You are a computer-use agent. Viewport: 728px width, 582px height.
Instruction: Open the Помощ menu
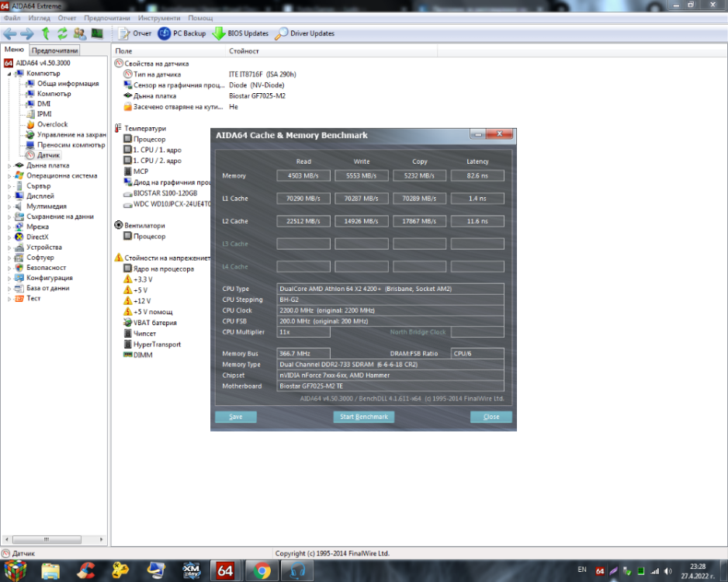click(x=200, y=18)
